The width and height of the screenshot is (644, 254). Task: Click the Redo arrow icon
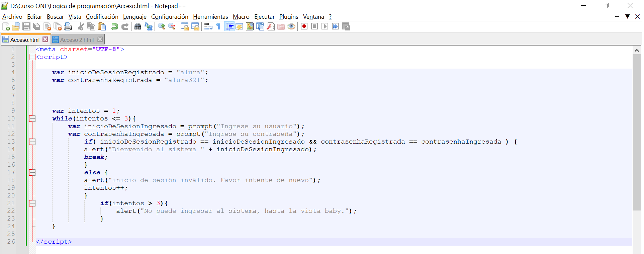click(125, 27)
